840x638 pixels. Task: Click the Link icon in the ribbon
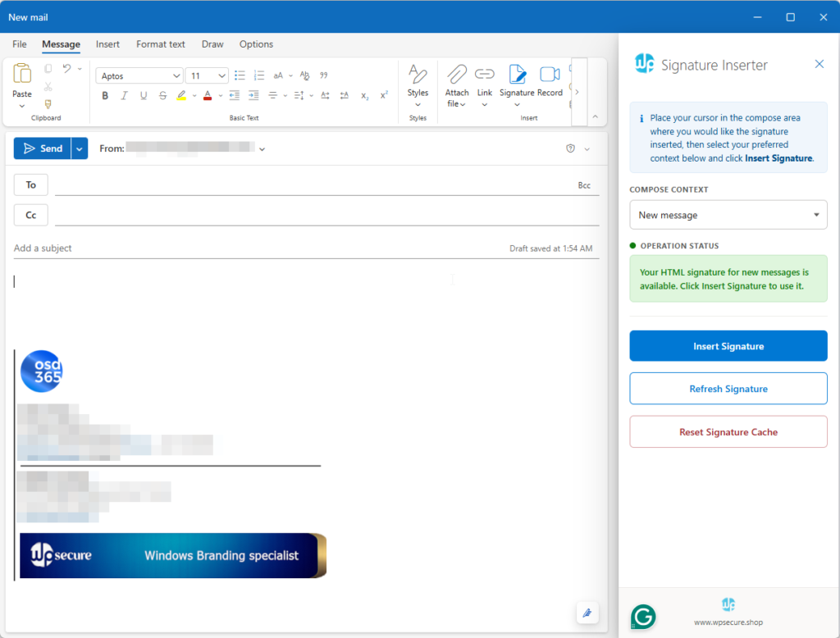[x=485, y=75]
